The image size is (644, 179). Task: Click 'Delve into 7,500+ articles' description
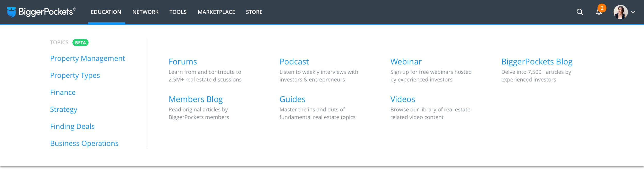(x=536, y=76)
